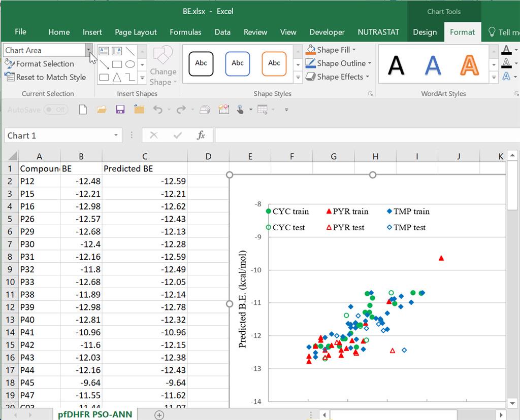The height and width of the screenshot is (420, 520).
Task: Click the New blank workbook icon
Action: [83, 110]
